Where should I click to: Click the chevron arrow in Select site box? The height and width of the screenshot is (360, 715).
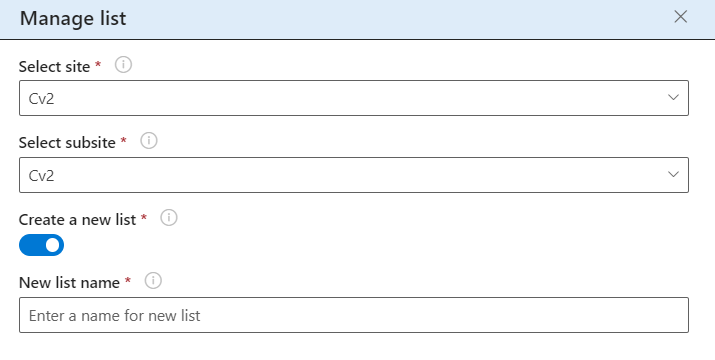(x=673, y=97)
